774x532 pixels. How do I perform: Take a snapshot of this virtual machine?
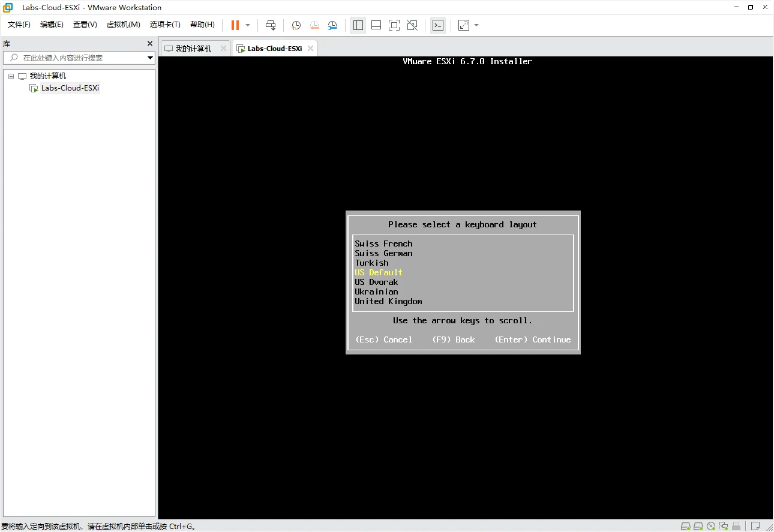(x=296, y=25)
